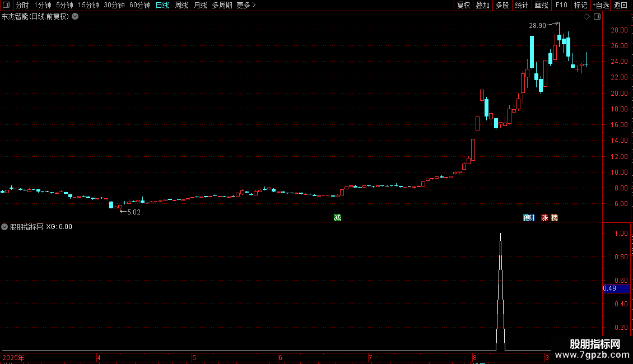The height and width of the screenshot is (364, 633).
Task: Select the 15分钟 chart period
Action: click(89, 5)
